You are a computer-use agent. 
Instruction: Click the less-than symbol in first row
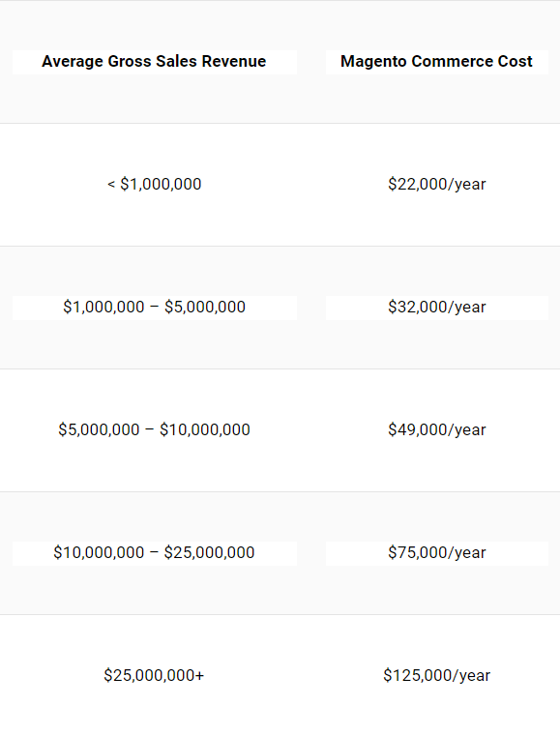(x=111, y=184)
